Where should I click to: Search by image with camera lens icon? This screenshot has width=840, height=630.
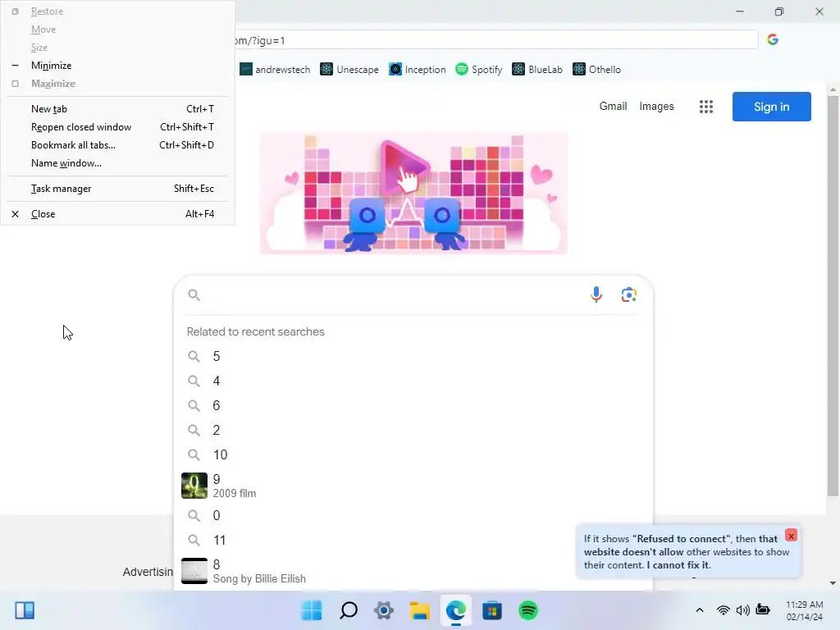[x=629, y=294]
